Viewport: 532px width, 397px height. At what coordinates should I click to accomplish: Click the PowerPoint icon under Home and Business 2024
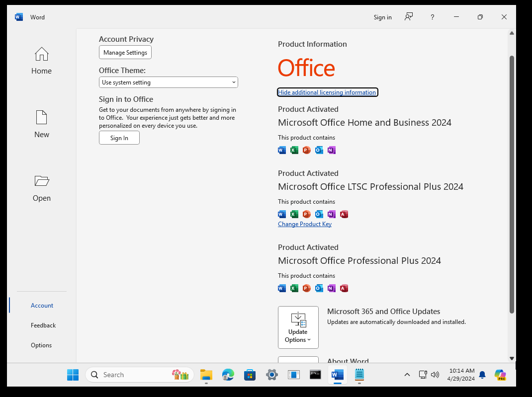[x=306, y=150]
